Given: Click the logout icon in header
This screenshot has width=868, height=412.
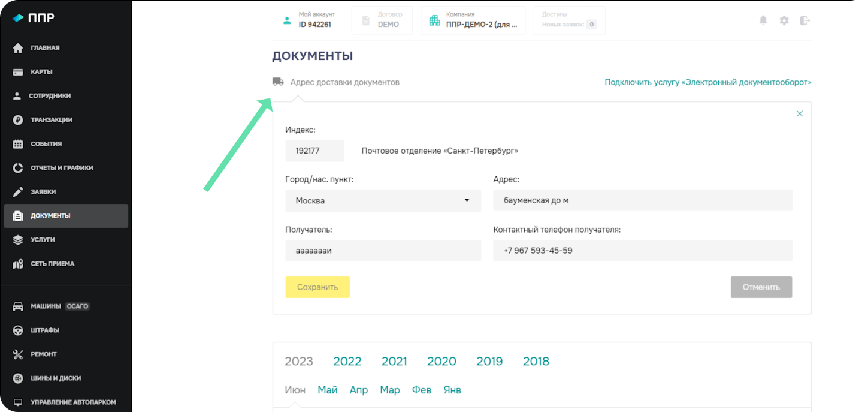Looking at the screenshot, I should pos(805,20).
